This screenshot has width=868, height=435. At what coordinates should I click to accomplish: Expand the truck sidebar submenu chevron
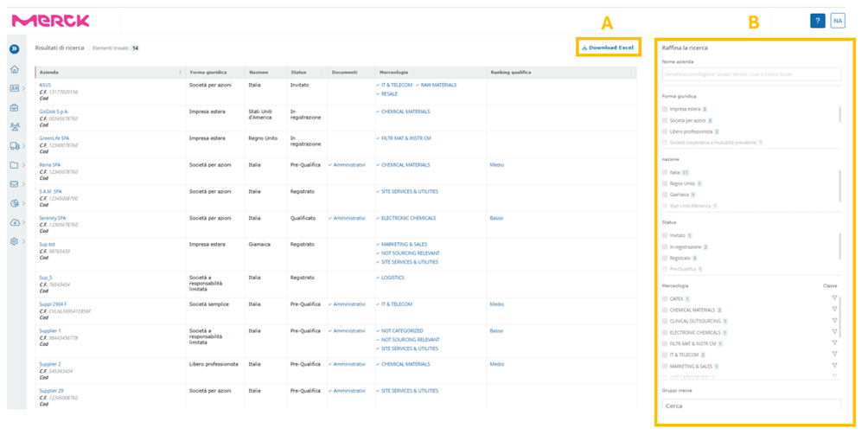pos(23,146)
